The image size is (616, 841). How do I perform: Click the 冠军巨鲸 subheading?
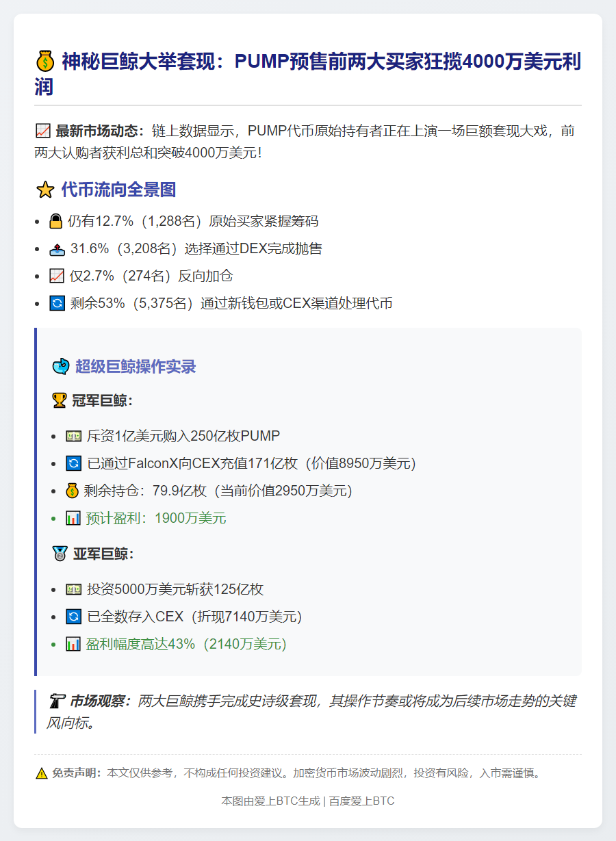click(102, 400)
